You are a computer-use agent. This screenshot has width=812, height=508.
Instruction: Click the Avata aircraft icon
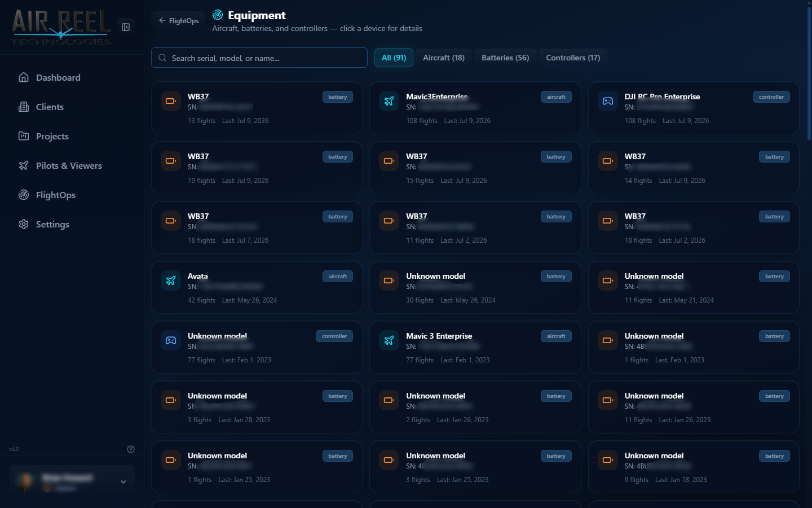(171, 281)
